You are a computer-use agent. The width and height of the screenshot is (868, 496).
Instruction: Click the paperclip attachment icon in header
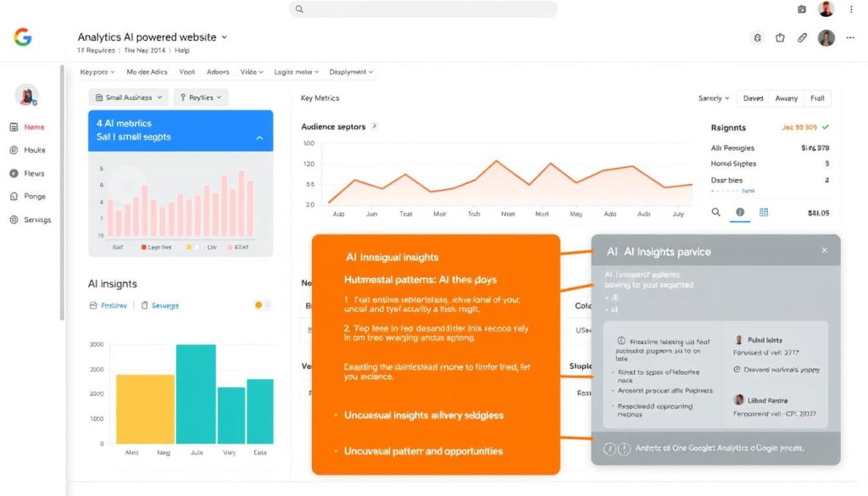(x=802, y=37)
